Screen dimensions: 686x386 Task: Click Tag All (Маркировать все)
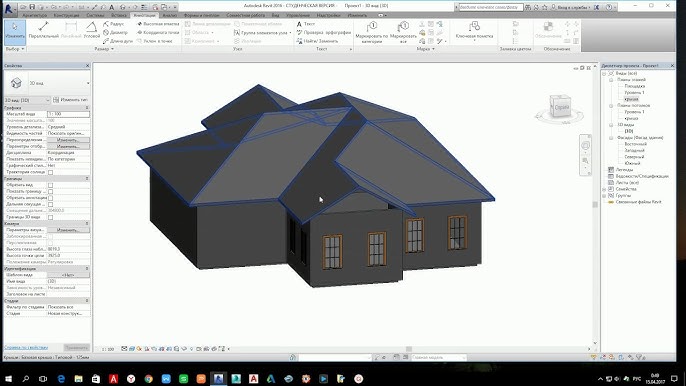(403, 32)
